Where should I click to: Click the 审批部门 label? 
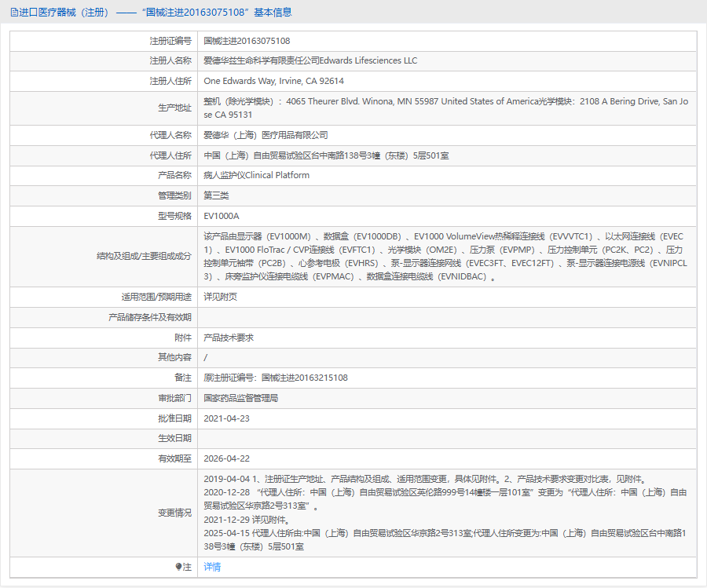174,398
